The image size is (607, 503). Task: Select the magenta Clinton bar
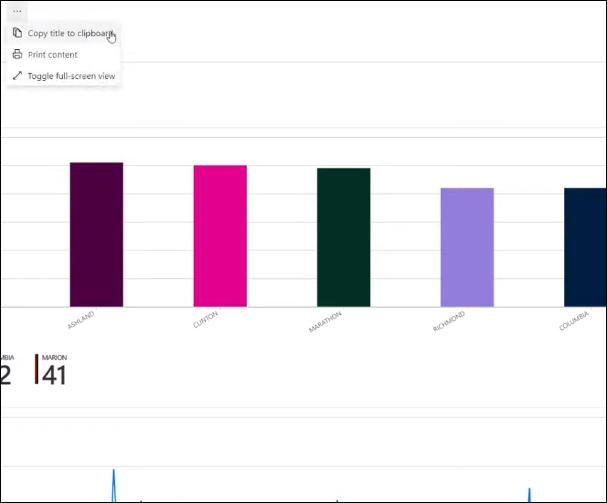220,236
